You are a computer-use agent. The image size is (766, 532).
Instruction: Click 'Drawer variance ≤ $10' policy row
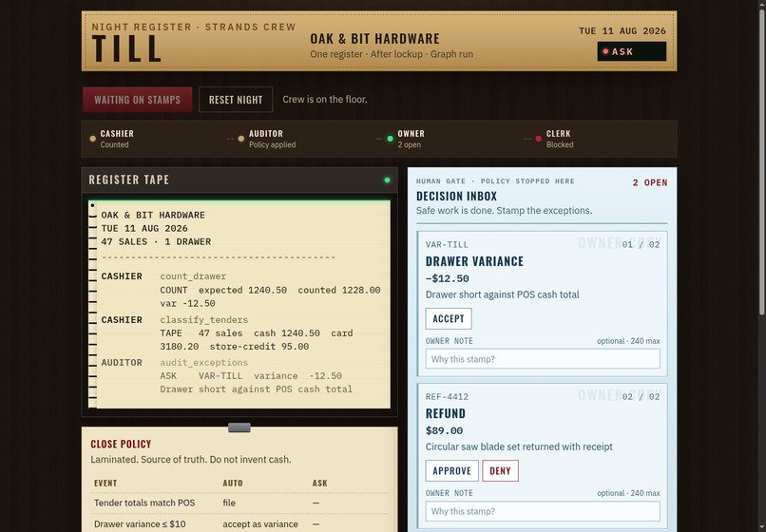tap(239, 523)
